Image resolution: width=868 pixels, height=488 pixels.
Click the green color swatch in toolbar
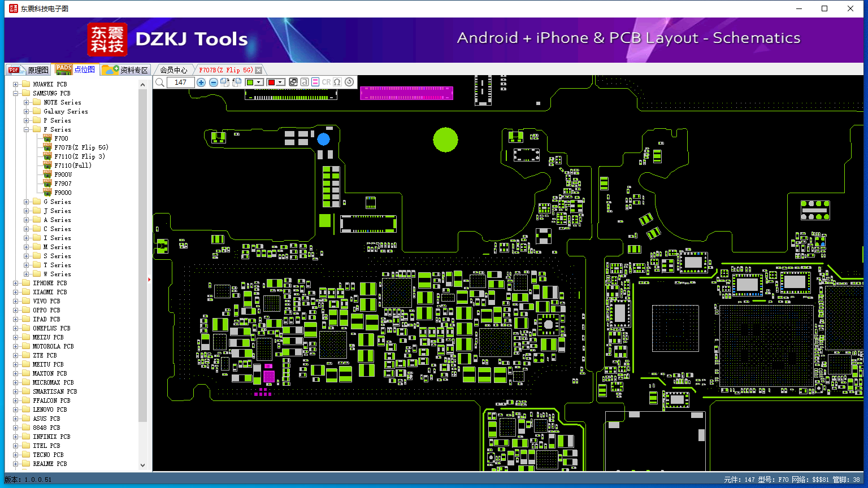tap(250, 82)
